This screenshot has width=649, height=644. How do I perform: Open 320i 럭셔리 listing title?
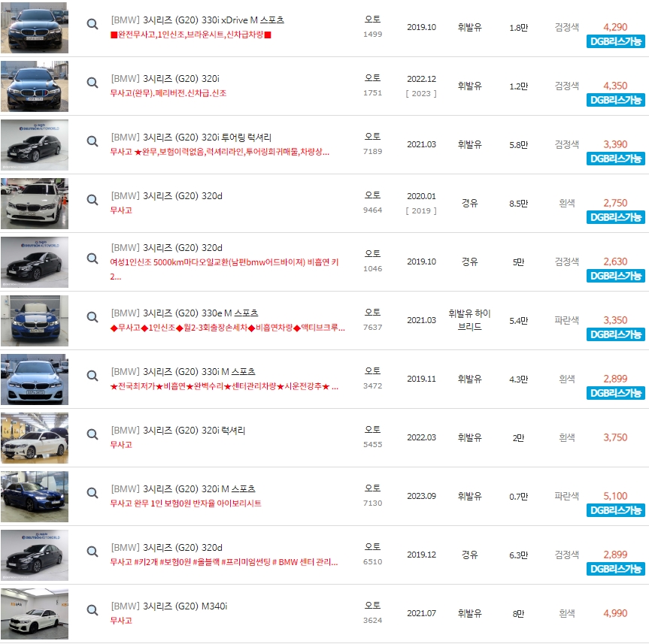coord(178,431)
